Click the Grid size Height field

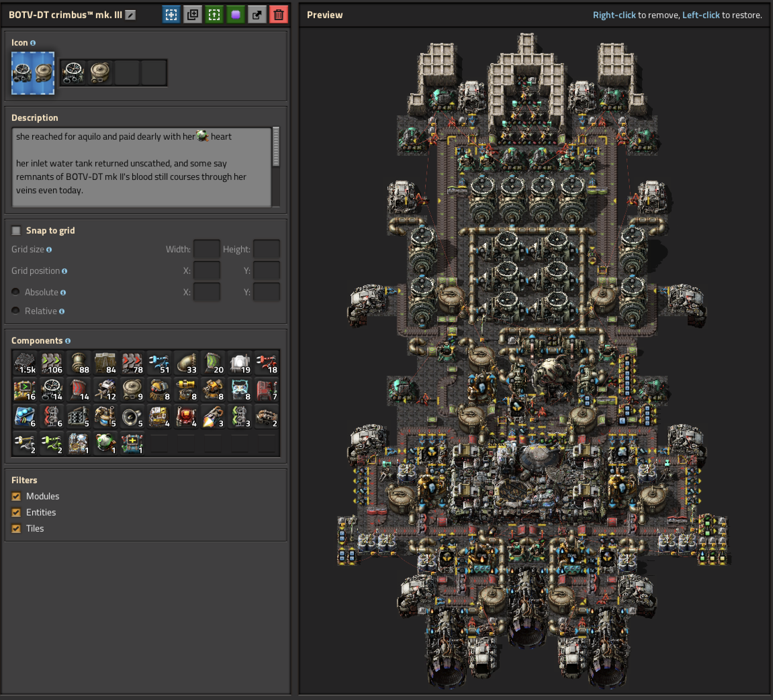267,249
